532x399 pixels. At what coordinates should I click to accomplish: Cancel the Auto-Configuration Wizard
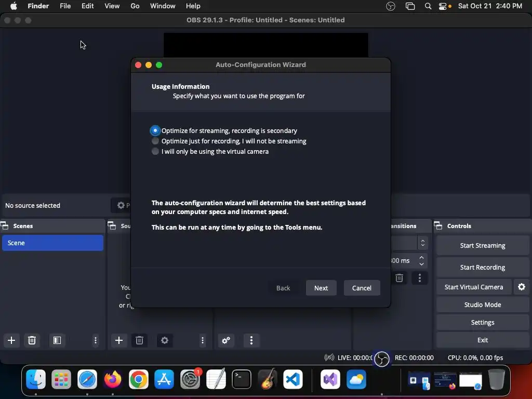[x=362, y=288]
